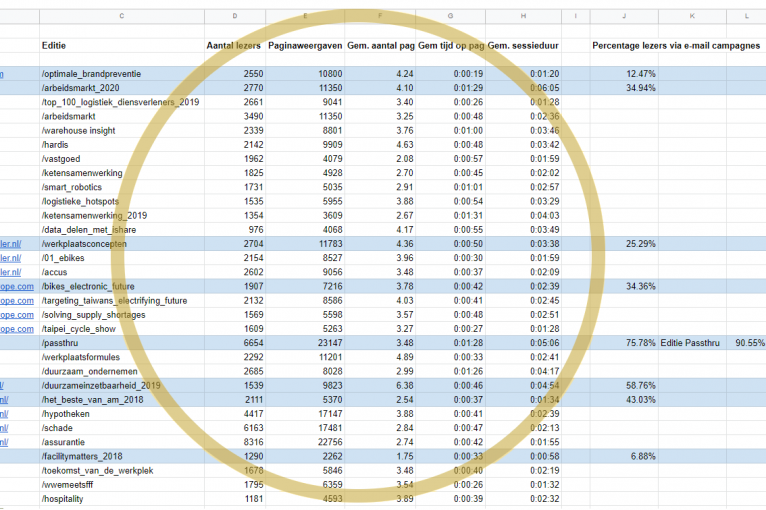The image size is (766, 510).
Task: Click column K header letter
Action: [691, 16]
